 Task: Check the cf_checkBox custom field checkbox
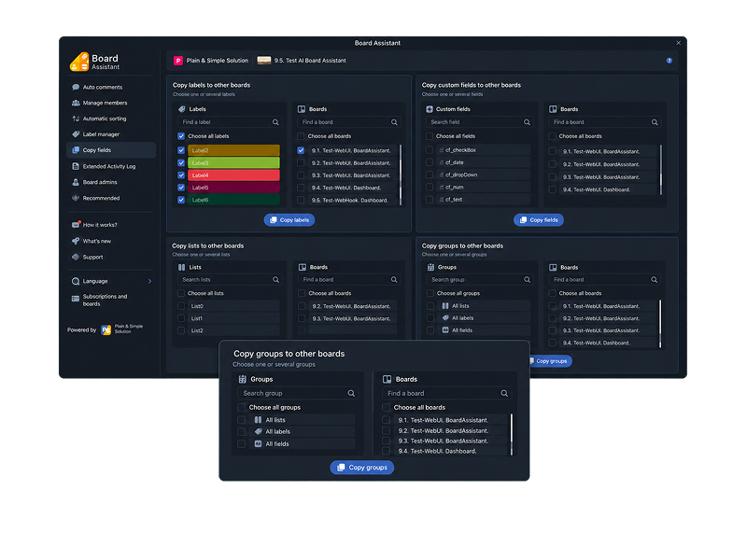[x=430, y=150]
